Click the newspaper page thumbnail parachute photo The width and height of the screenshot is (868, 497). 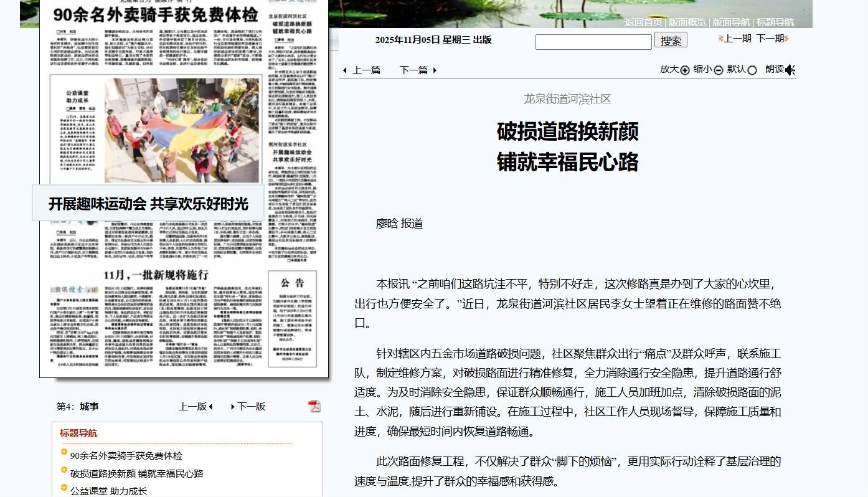182,129
